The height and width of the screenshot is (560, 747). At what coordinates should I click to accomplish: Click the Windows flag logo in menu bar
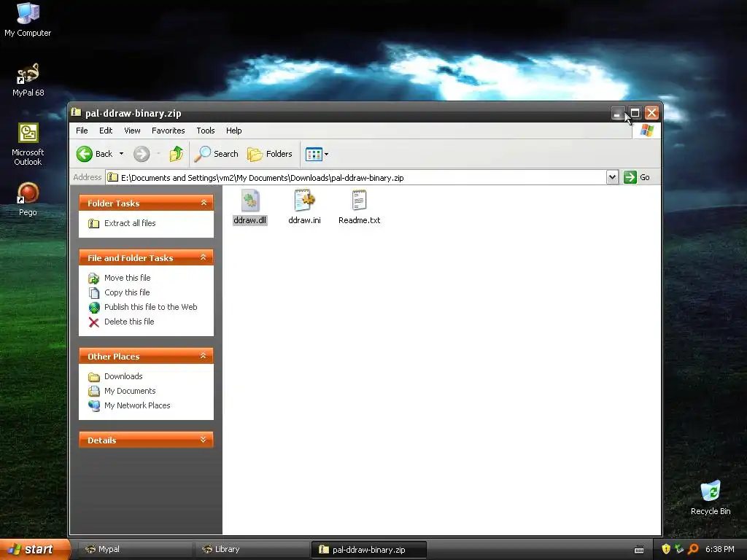(x=646, y=130)
